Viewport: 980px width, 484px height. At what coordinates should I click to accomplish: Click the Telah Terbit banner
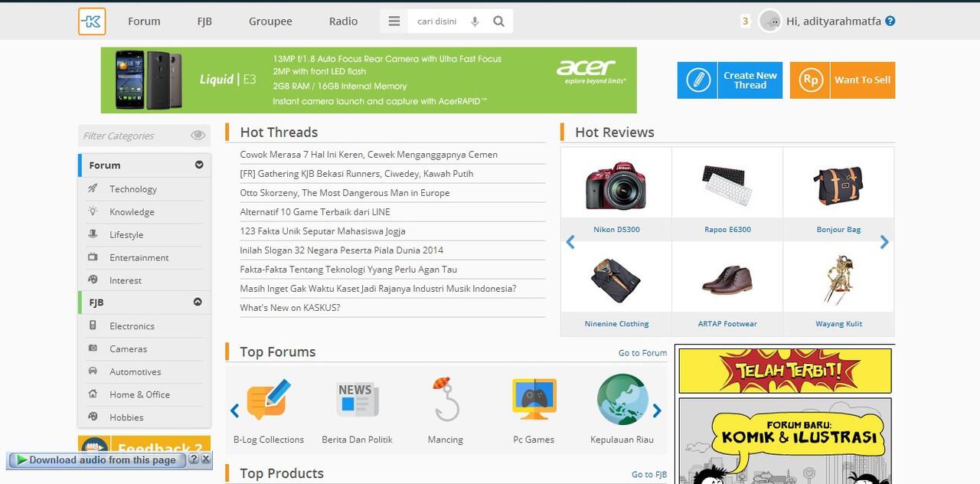[x=785, y=371]
